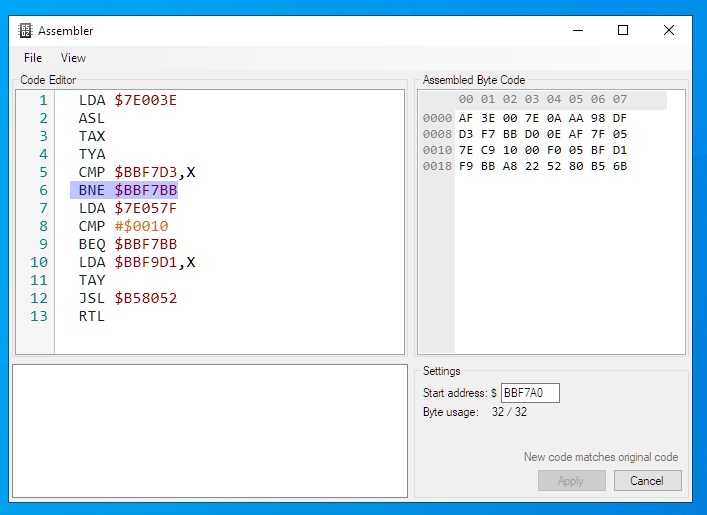
Task: Click inside the empty output message box
Action: coord(210,431)
